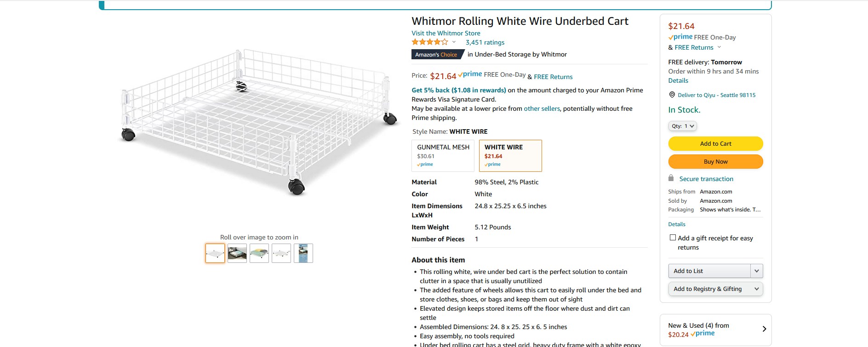Open the Qty quantity dropdown
The width and height of the screenshot is (868, 347).
[x=682, y=126]
